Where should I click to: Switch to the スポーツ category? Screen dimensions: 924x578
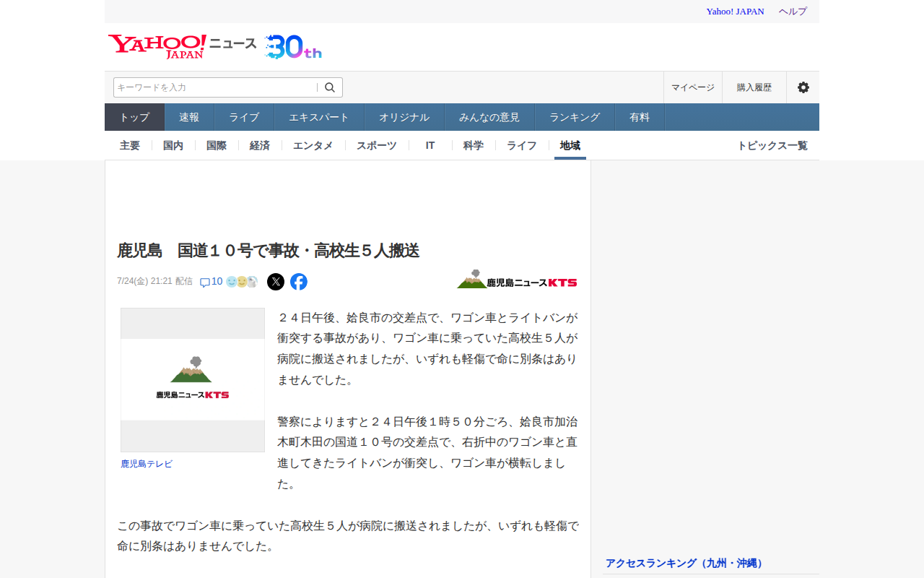click(377, 145)
